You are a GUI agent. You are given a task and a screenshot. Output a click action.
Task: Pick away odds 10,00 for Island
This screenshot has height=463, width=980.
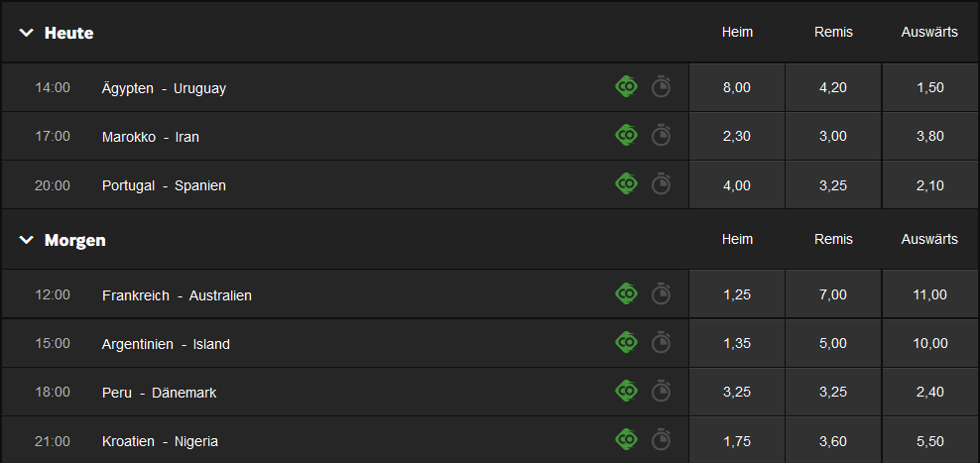point(930,343)
